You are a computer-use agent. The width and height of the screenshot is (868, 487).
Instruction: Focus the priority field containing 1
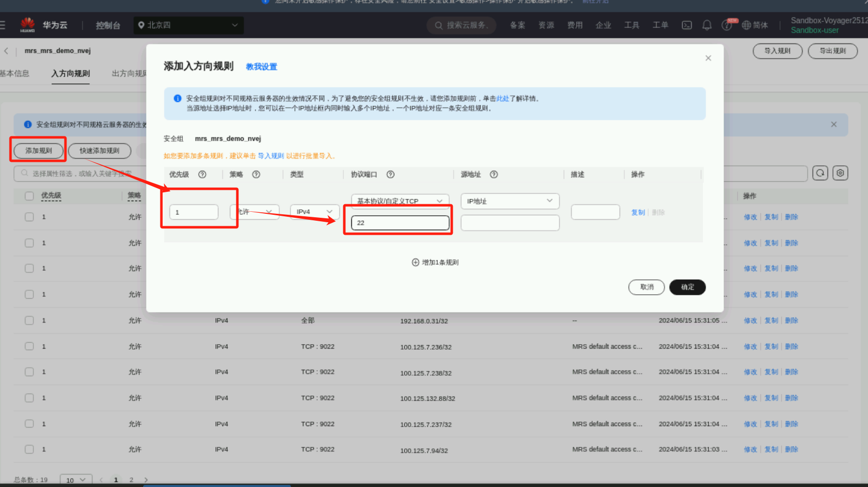(194, 212)
